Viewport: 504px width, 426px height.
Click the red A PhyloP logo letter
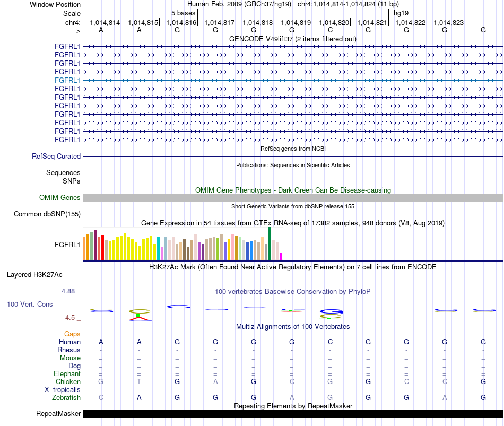pyautogui.click(x=140, y=319)
